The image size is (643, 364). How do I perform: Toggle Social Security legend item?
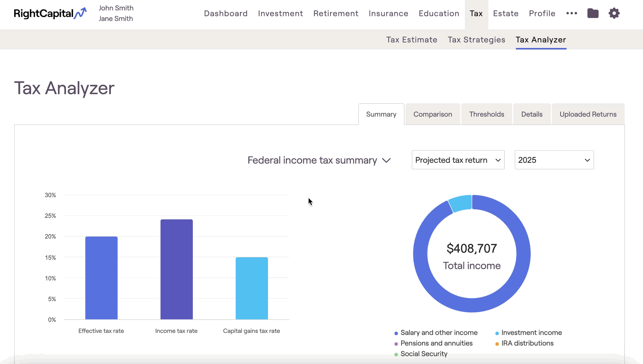tap(423, 354)
